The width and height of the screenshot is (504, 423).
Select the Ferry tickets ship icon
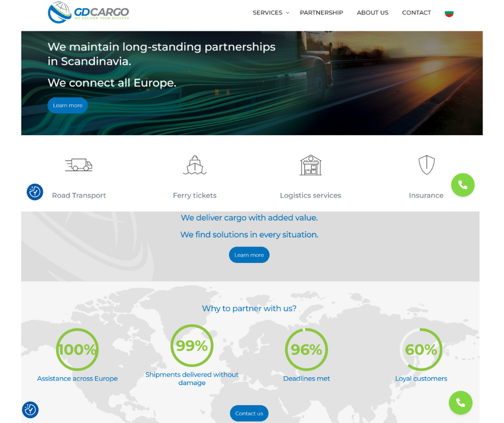195,165
